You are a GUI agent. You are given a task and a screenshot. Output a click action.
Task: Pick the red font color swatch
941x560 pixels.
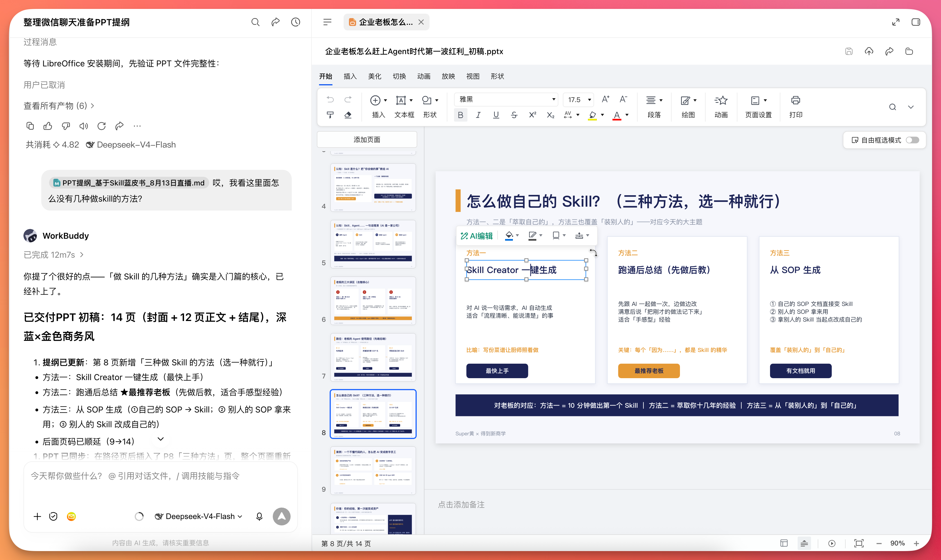coord(617,115)
